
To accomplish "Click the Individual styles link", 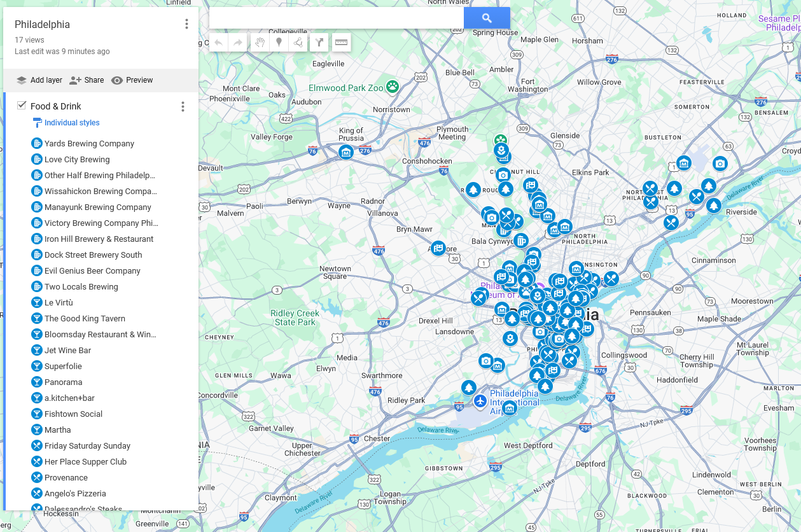I will [x=72, y=122].
